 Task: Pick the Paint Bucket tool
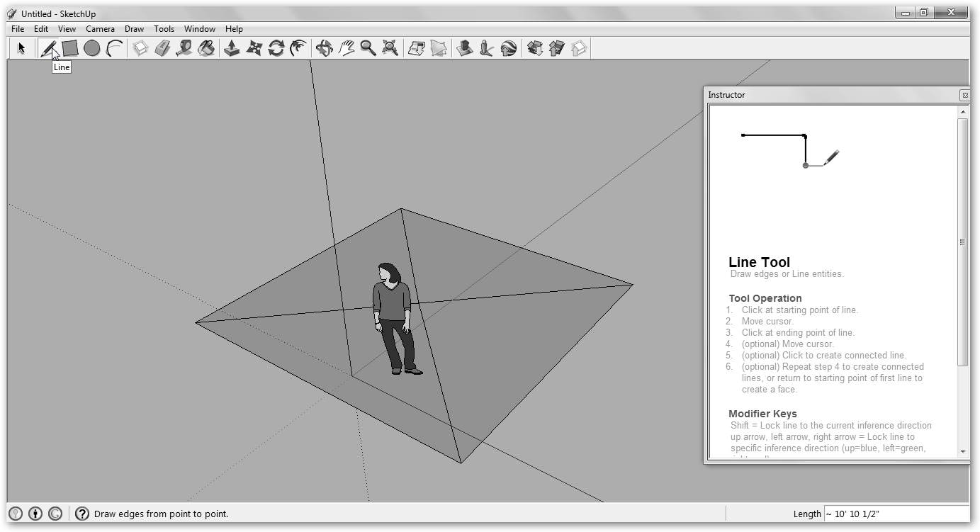tap(206, 48)
